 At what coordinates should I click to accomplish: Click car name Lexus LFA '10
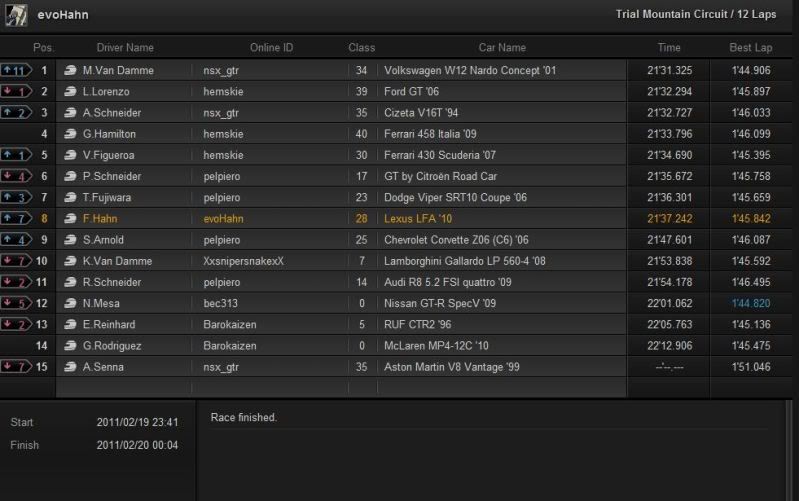[418, 219]
